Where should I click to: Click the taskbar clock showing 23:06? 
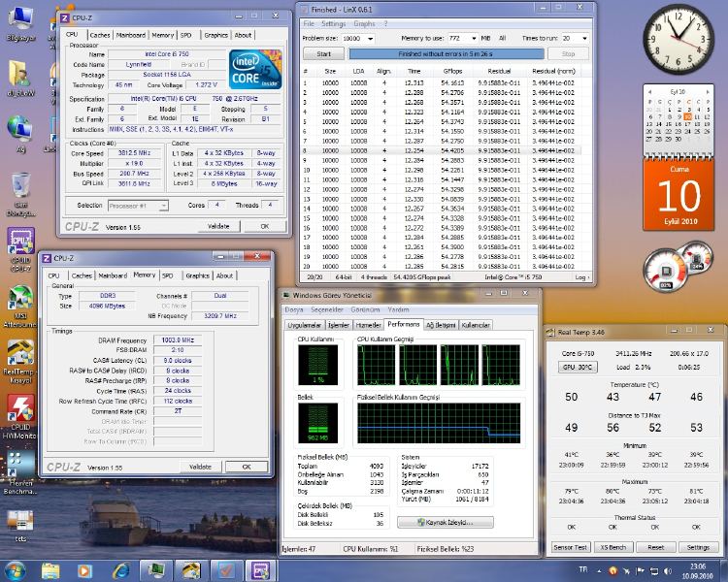click(697, 571)
